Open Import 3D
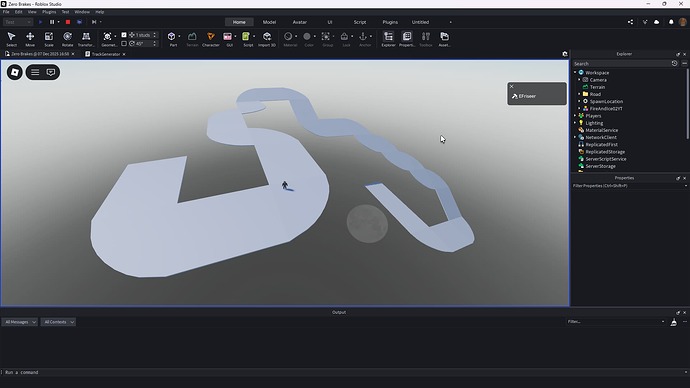 click(267, 39)
